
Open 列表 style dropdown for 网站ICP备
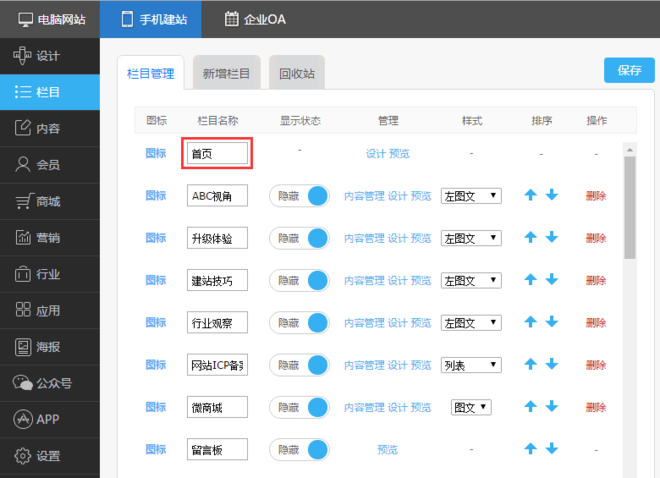tap(471, 365)
